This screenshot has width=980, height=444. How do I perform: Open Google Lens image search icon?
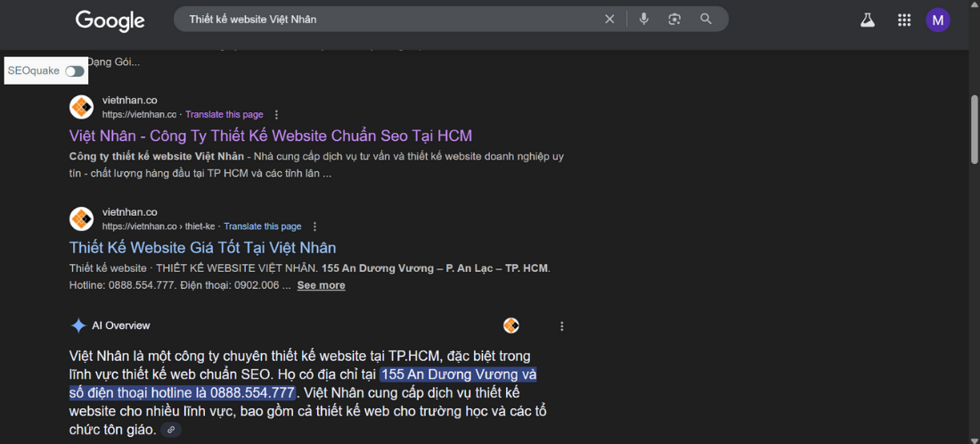click(674, 20)
